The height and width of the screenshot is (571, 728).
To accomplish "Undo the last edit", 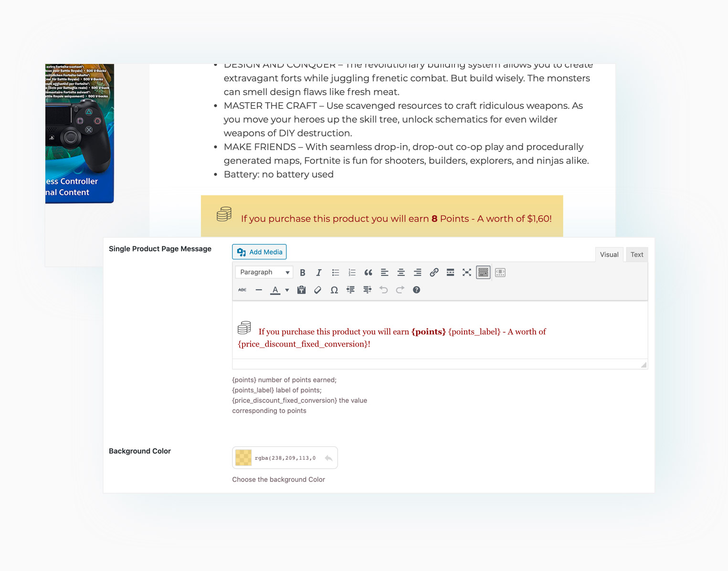I will (x=383, y=290).
